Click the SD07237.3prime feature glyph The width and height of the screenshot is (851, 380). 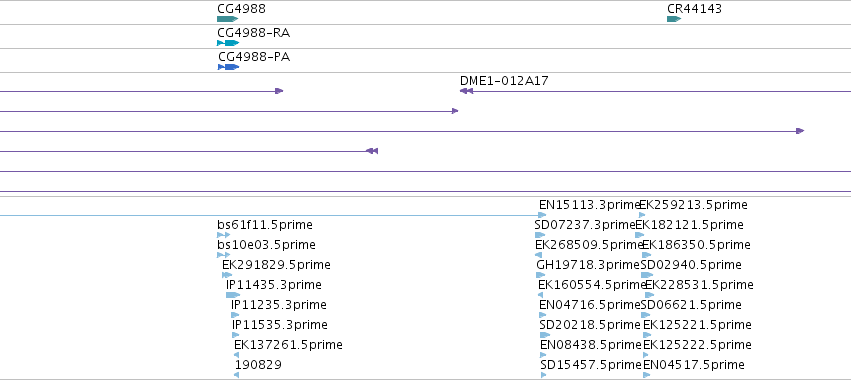540,235
